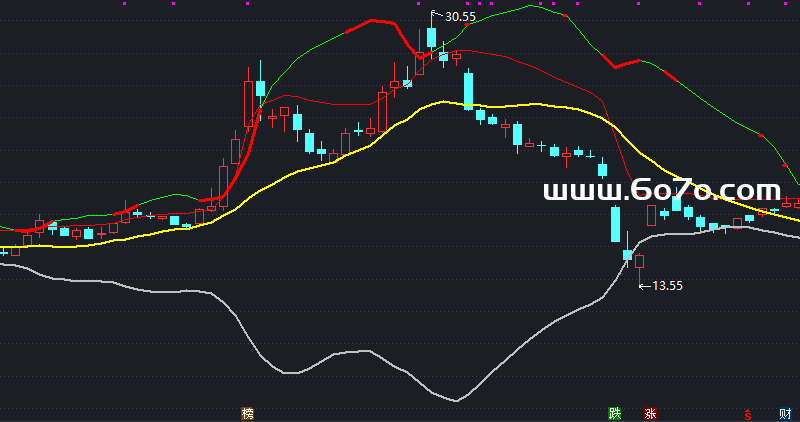Click the red S marker icon
This screenshot has height=422, width=800.
click(x=746, y=413)
